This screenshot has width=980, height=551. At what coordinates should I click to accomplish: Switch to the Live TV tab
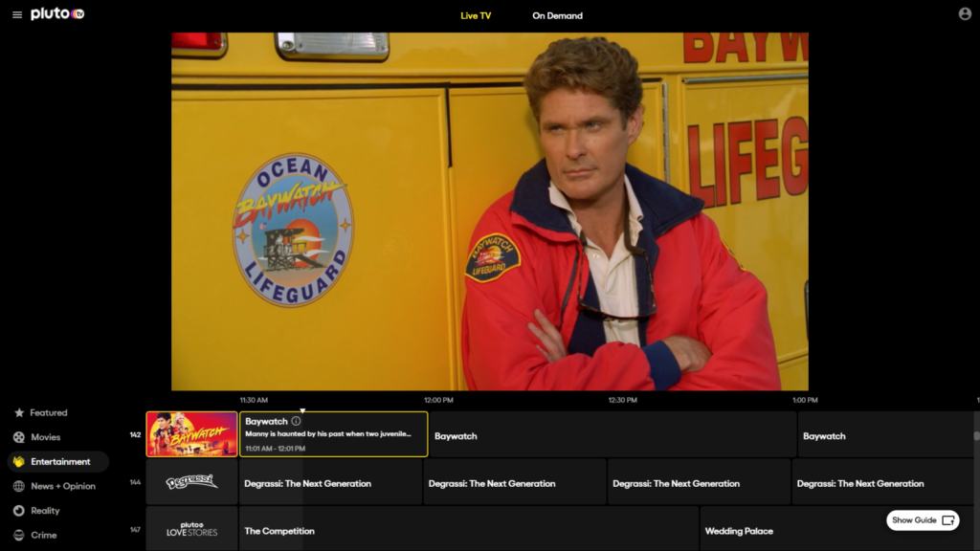click(x=476, y=15)
